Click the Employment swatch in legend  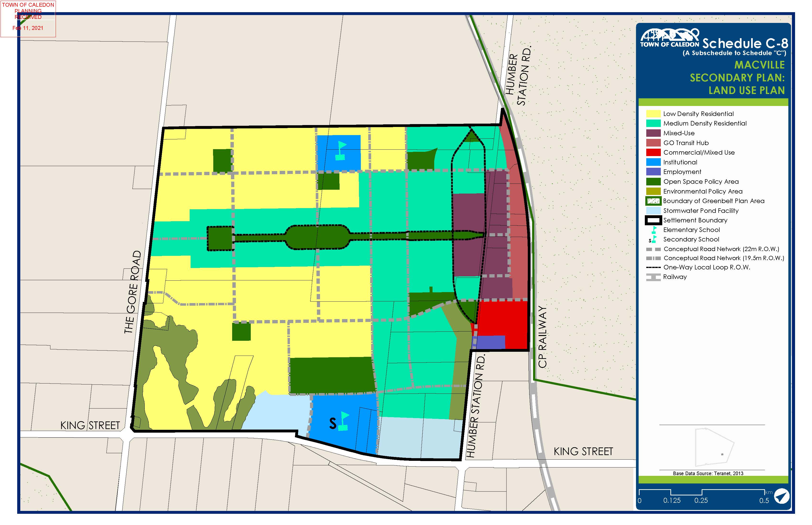coord(653,172)
